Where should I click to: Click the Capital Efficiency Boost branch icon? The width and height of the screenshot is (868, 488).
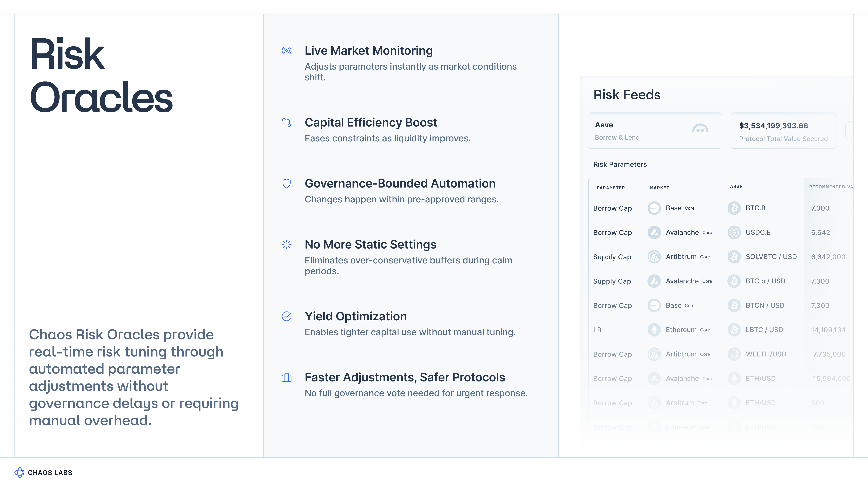click(x=286, y=123)
